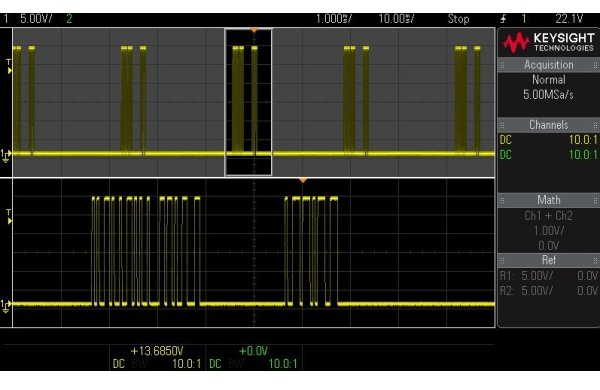The image size is (600, 390).
Task: Click the 5.00MSa/s sample rate value
Action: [x=548, y=95]
